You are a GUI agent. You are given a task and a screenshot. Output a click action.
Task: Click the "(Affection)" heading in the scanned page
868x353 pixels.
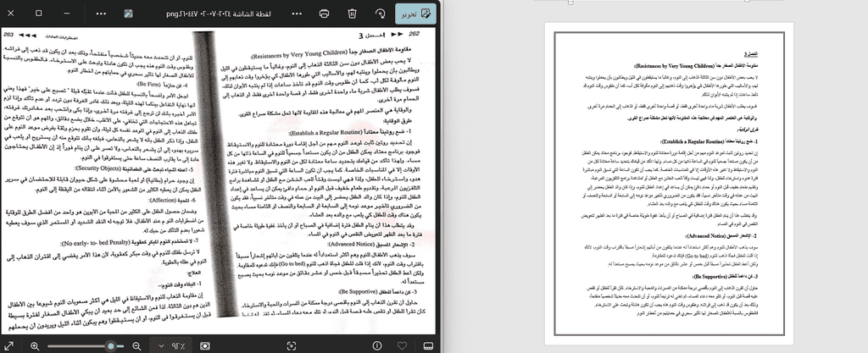coord(161,200)
